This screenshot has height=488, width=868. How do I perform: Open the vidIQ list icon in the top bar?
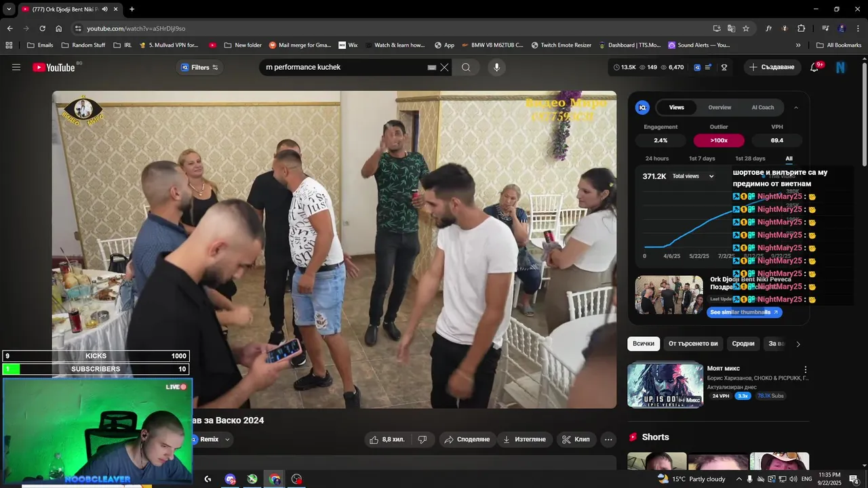pyautogui.click(x=709, y=67)
